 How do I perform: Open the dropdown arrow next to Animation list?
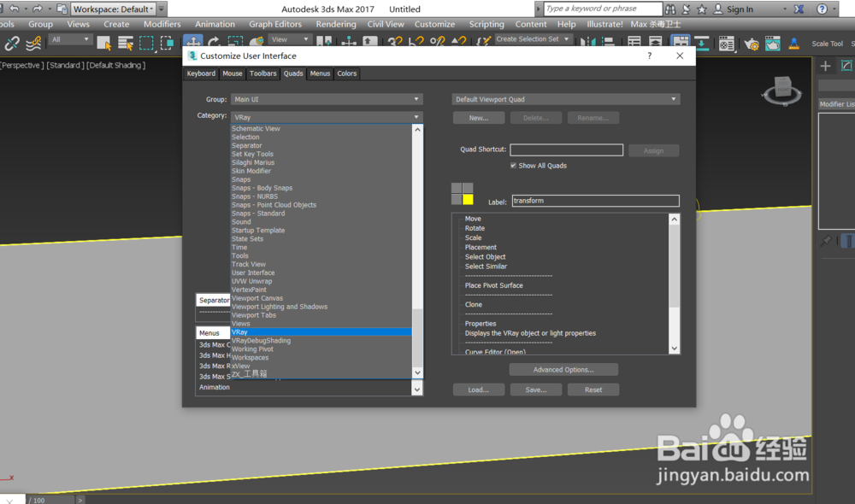pos(417,389)
